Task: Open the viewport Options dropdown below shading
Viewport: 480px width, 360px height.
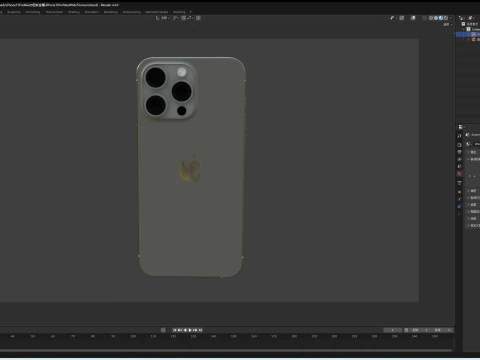Action: (448, 25)
